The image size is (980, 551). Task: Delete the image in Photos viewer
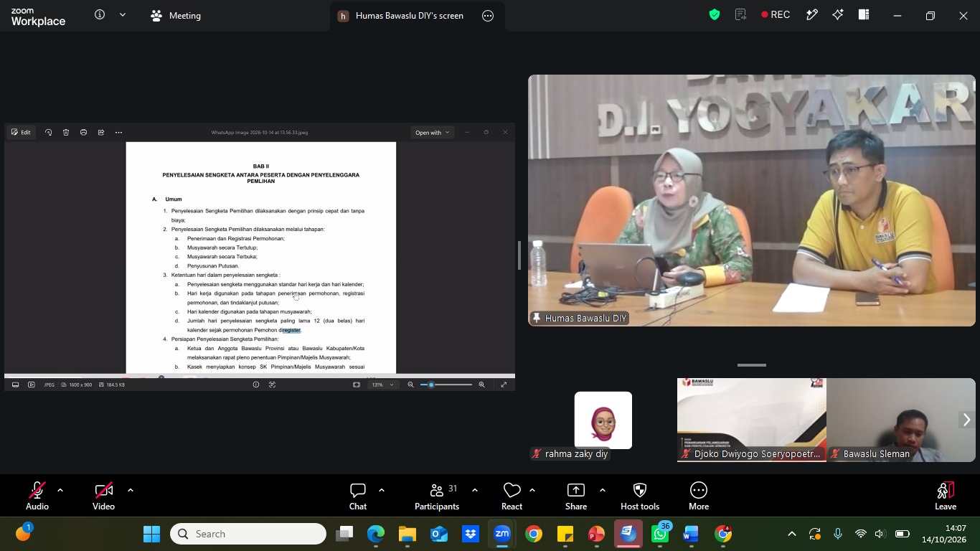click(66, 132)
